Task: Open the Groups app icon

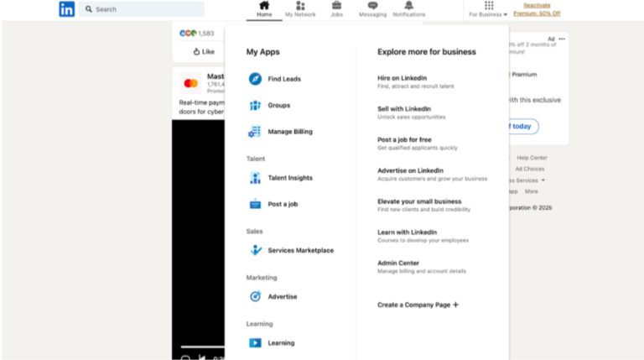Action: 255,106
